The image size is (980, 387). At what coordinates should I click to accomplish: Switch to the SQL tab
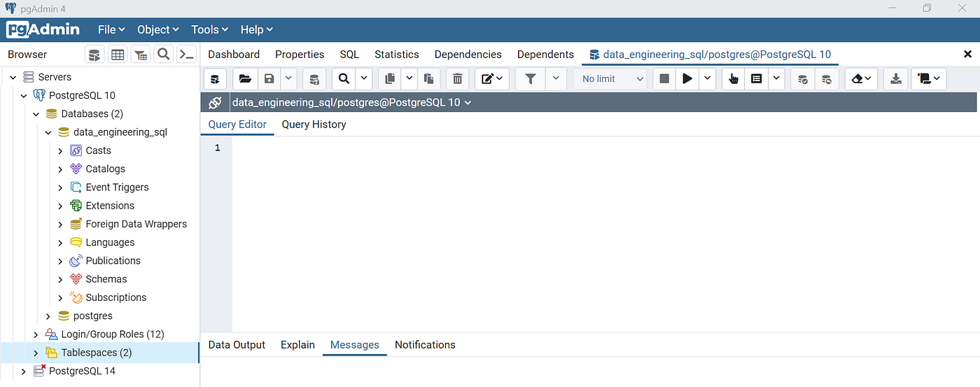click(x=349, y=55)
